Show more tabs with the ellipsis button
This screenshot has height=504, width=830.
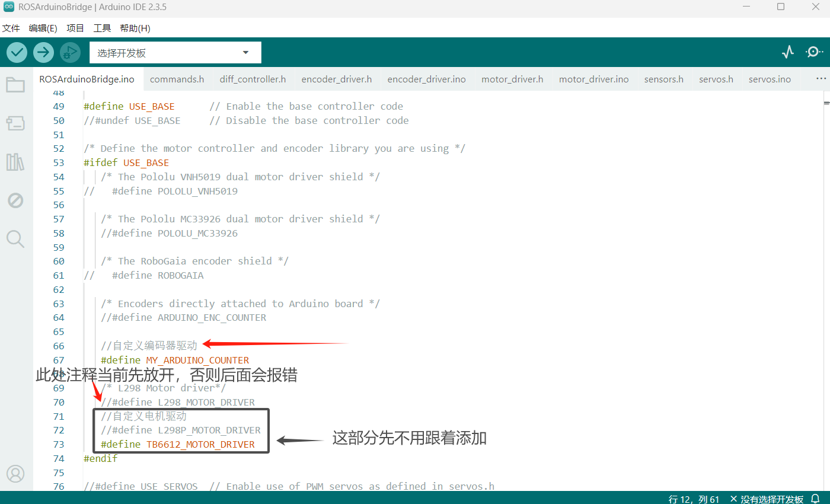[821, 79]
